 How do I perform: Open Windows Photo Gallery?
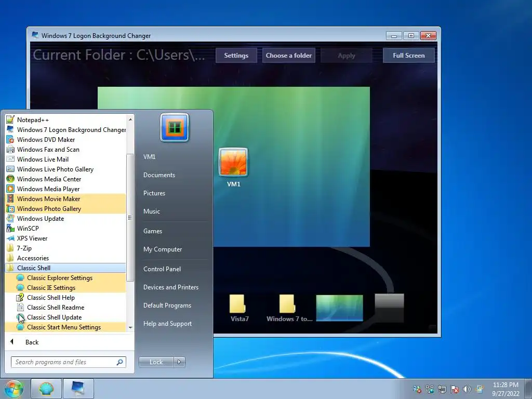tap(65, 208)
